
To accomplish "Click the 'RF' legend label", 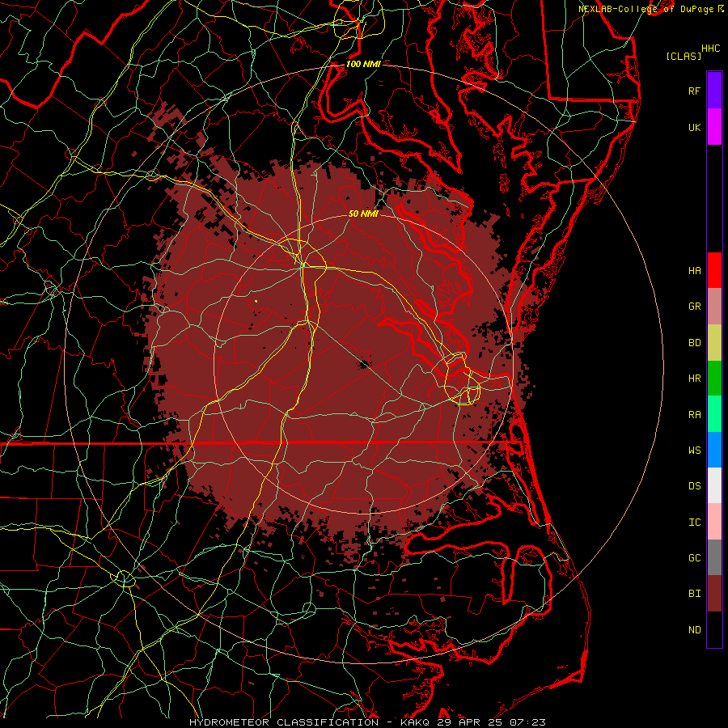I will point(694,91).
